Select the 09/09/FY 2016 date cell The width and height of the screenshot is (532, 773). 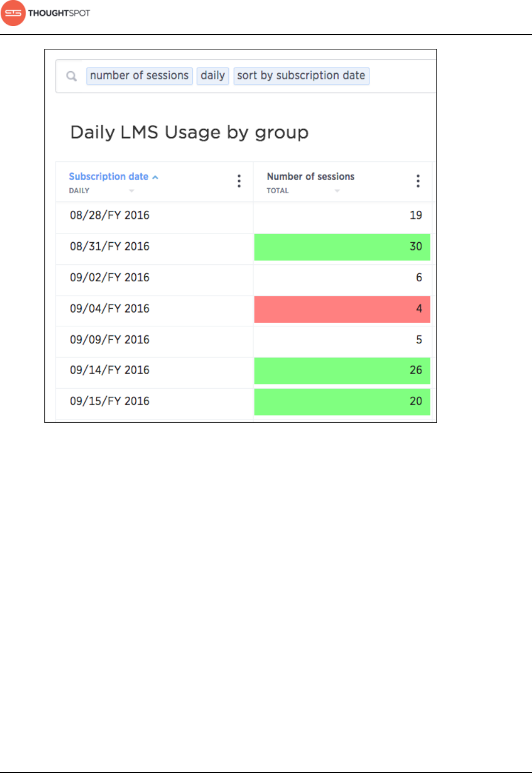[x=110, y=340]
